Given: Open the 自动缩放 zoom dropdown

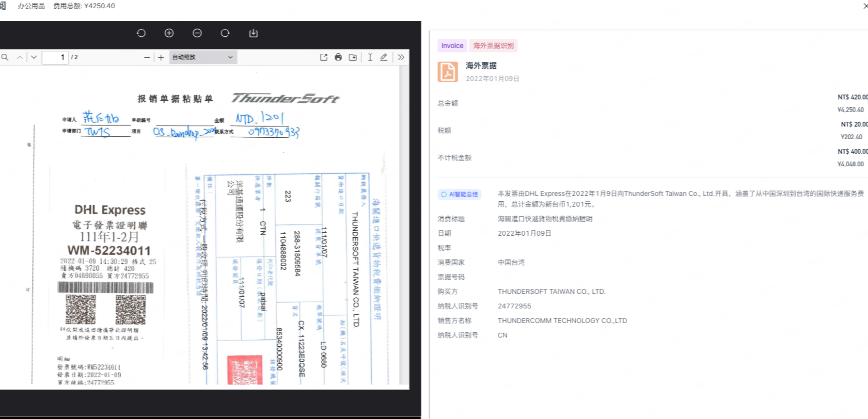Looking at the screenshot, I should [x=203, y=57].
